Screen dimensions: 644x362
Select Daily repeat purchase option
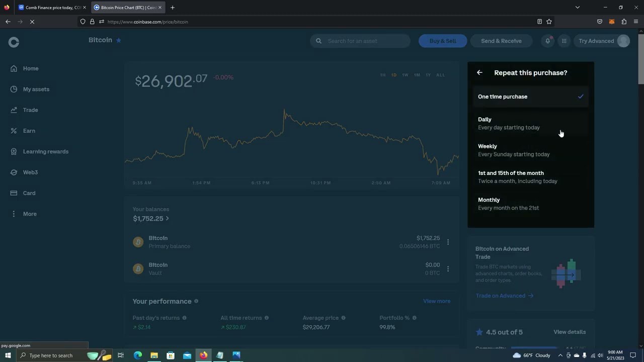pyautogui.click(x=531, y=123)
